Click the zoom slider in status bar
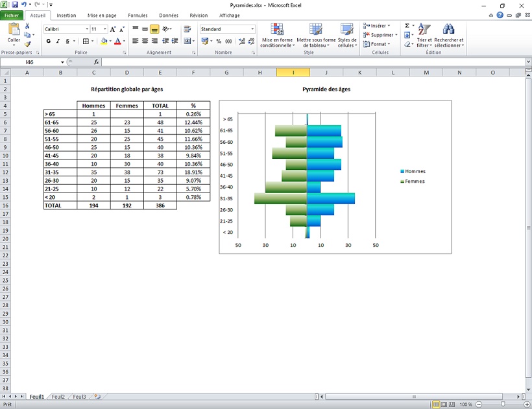This screenshot has height=409, width=532. click(x=503, y=404)
